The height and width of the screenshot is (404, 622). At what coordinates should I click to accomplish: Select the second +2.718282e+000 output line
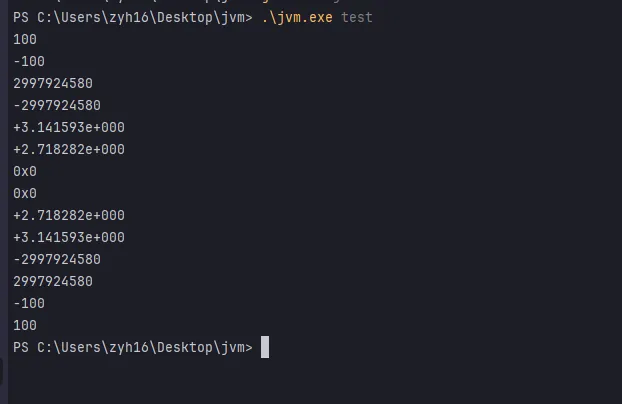pyautogui.click(x=69, y=215)
